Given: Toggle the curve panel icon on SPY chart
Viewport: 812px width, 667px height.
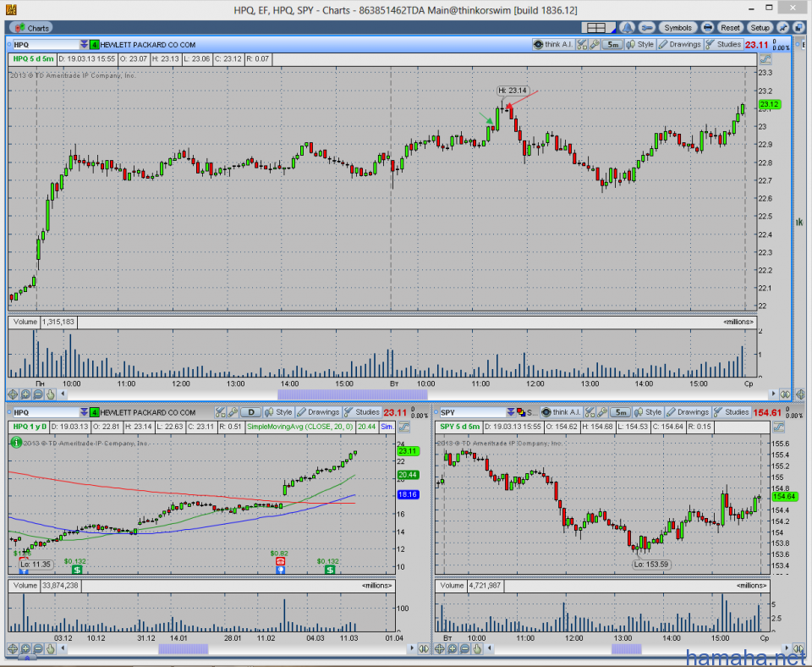Looking at the screenshot, I should [779, 427].
